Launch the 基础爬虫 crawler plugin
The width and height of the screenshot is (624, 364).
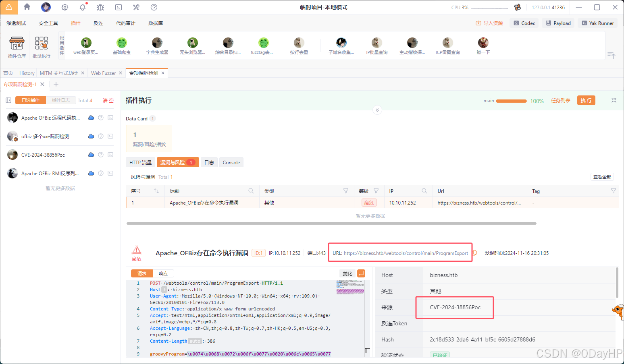tap(121, 45)
